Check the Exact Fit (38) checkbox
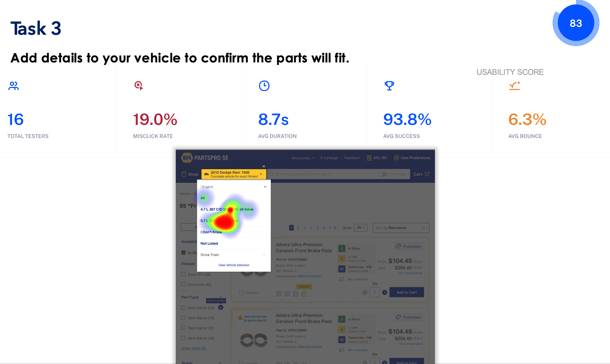This screenshot has width=610, height=364. [x=184, y=274]
